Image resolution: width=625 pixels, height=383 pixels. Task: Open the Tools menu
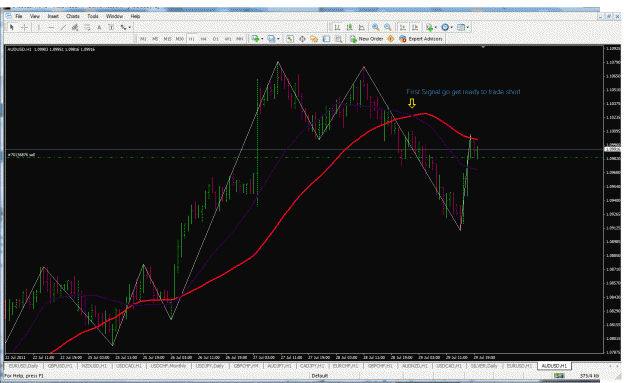click(92, 16)
